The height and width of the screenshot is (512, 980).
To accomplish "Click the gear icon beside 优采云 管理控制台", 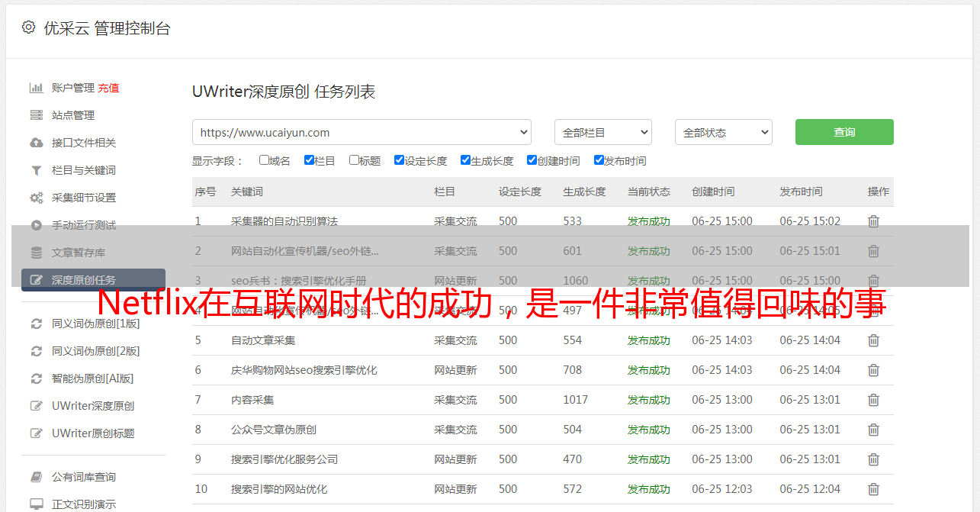I will (x=28, y=27).
